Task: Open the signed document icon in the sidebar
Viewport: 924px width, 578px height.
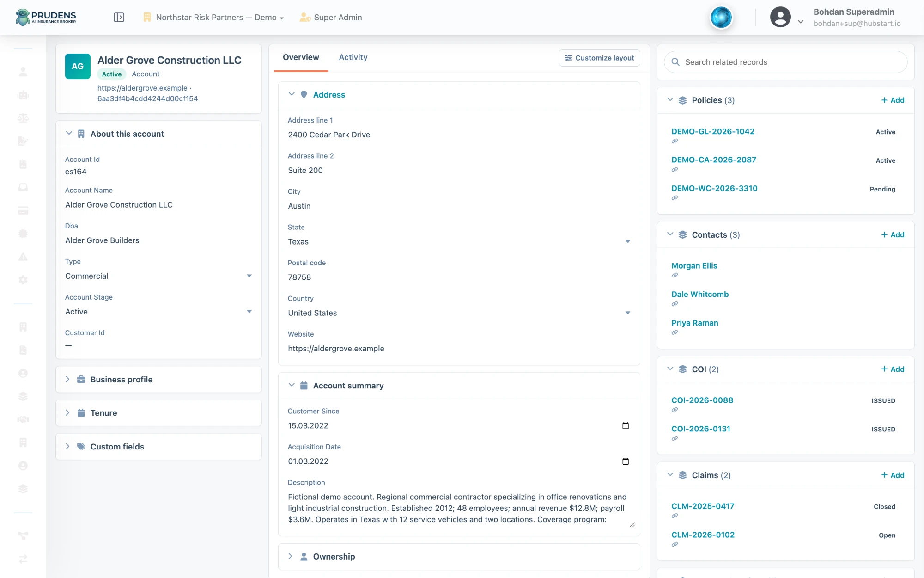Action: coord(23,141)
